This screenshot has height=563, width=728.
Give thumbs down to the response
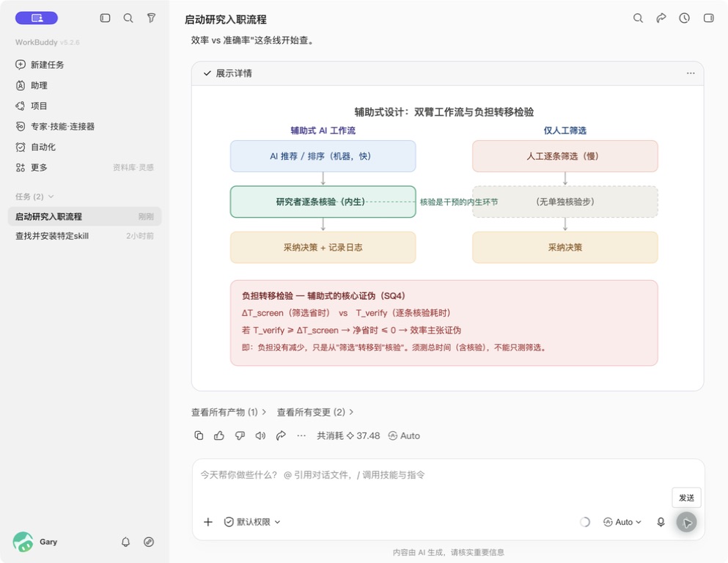pyautogui.click(x=240, y=435)
